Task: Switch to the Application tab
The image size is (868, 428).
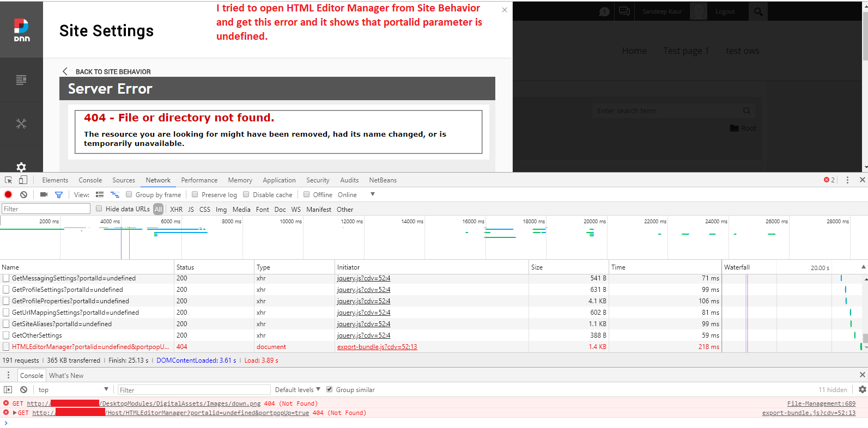Action: point(279,180)
